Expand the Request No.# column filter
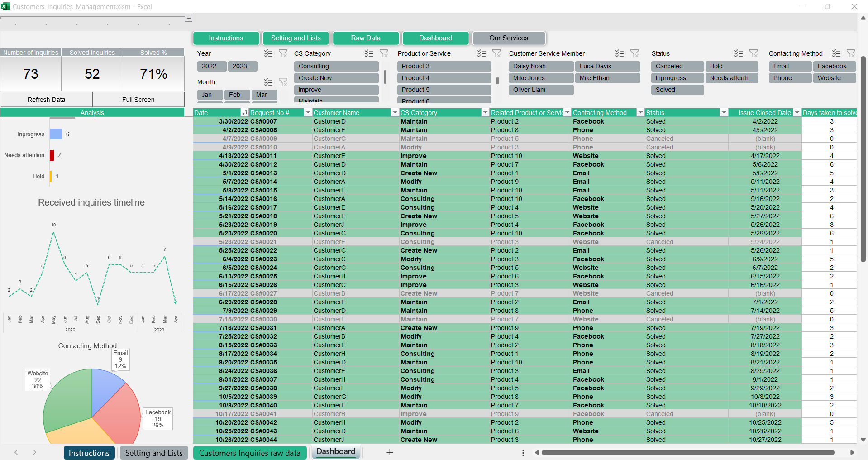Viewport: 868px width, 460px height. [308, 112]
